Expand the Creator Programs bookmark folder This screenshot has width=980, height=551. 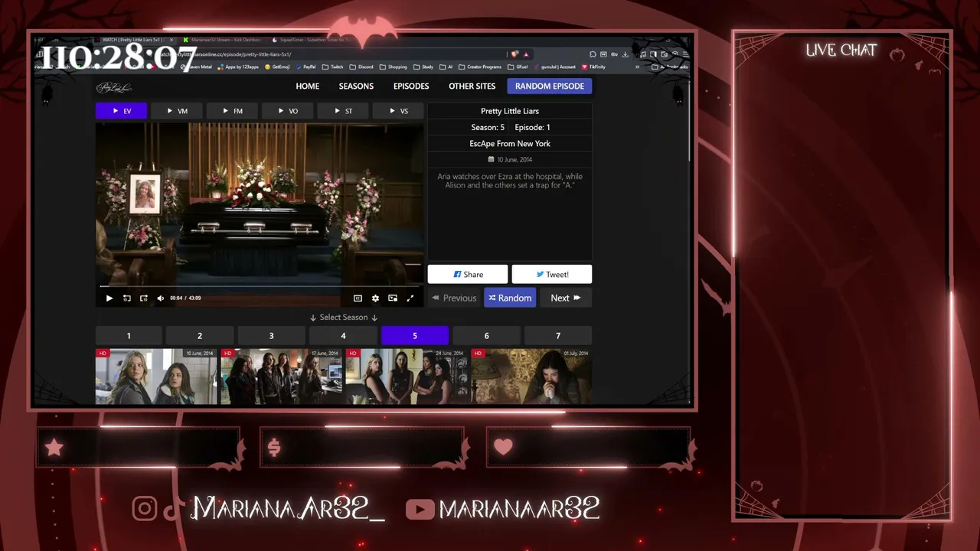pos(480,67)
